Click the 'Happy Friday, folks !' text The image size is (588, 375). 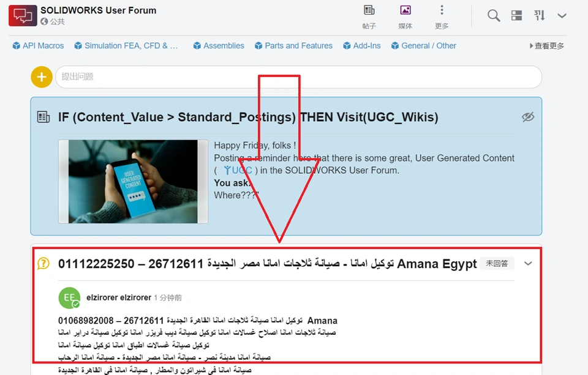(x=255, y=146)
